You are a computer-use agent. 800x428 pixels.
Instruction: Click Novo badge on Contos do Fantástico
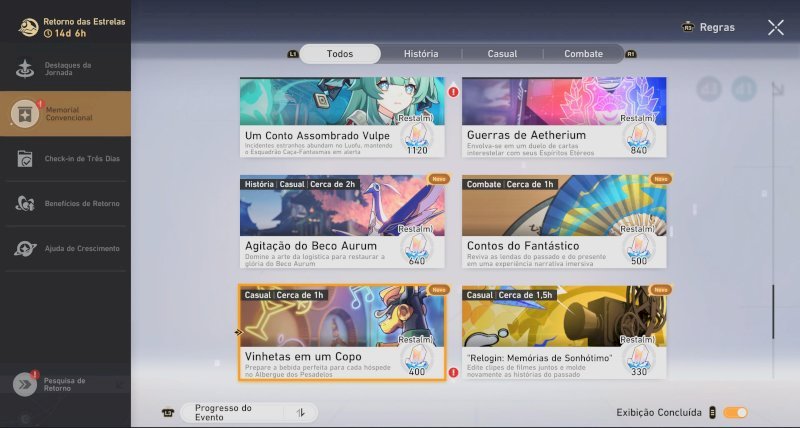(660, 179)
